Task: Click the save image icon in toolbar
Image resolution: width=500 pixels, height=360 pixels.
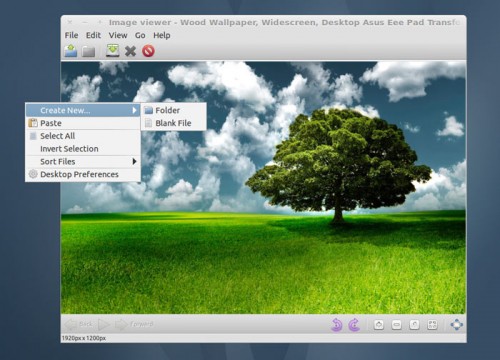Action: pyautogui.click(x=113, y=51)
